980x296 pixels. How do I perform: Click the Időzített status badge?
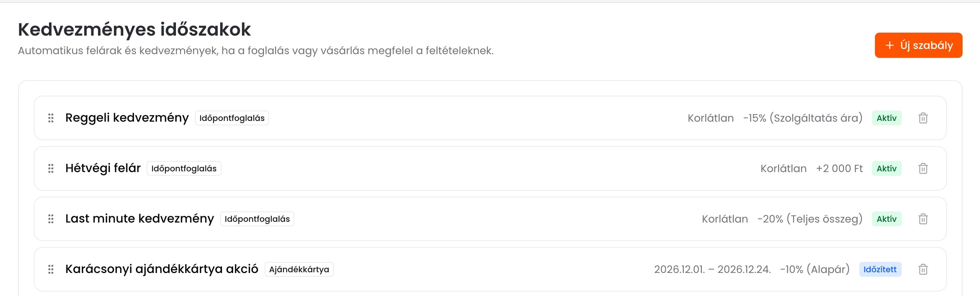pos(880,269)
